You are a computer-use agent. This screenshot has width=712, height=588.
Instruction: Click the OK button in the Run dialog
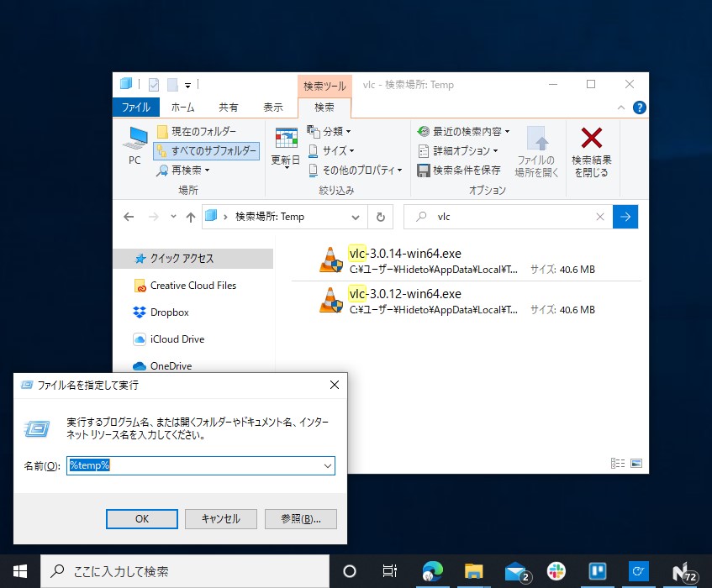[141, 518]
